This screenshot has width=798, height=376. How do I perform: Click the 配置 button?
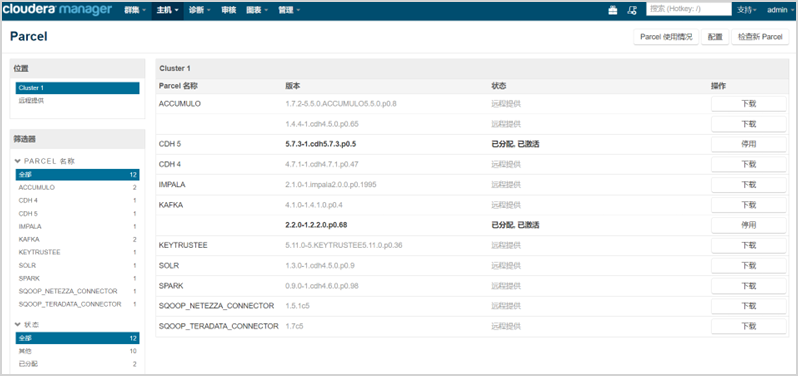click(715, 37)
